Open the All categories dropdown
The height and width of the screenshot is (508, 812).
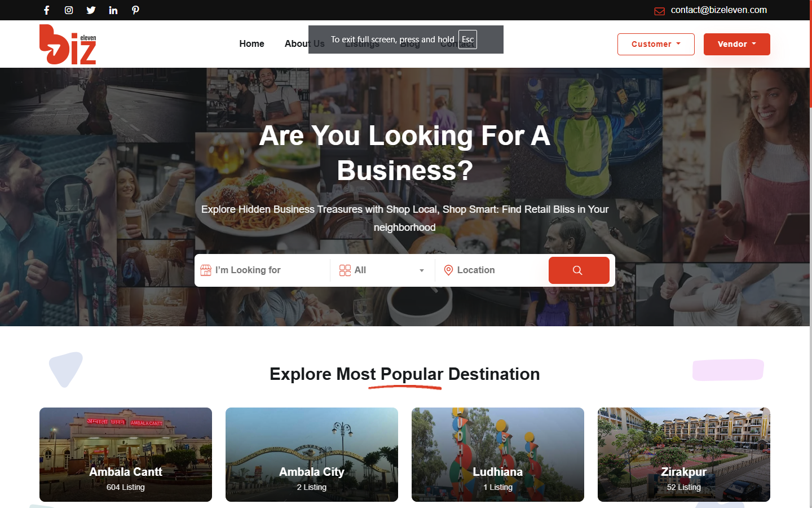[x=382, y=270]
